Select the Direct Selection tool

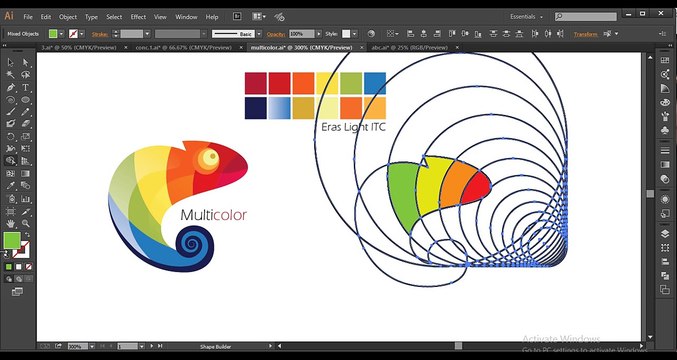click(25, 63)
